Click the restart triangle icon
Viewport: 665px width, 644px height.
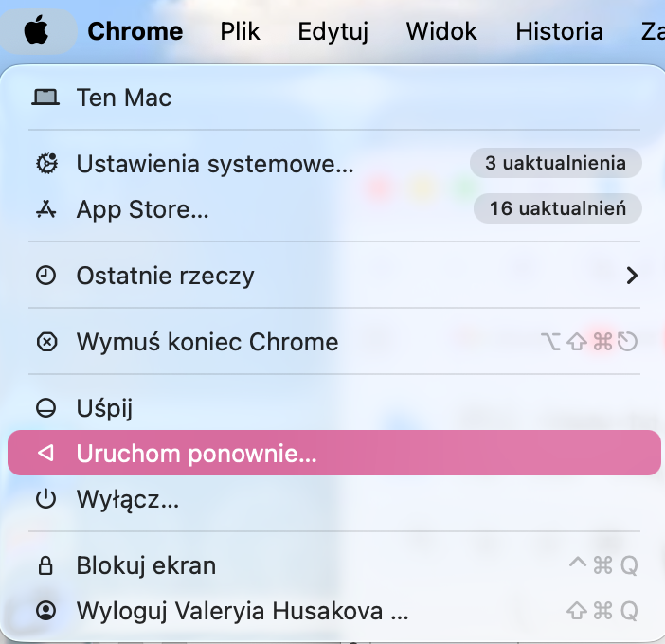point(45,454)
